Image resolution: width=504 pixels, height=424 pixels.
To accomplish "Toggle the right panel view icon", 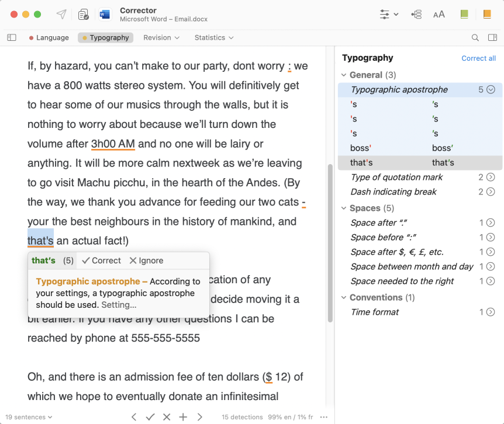I will click(492, 37).
